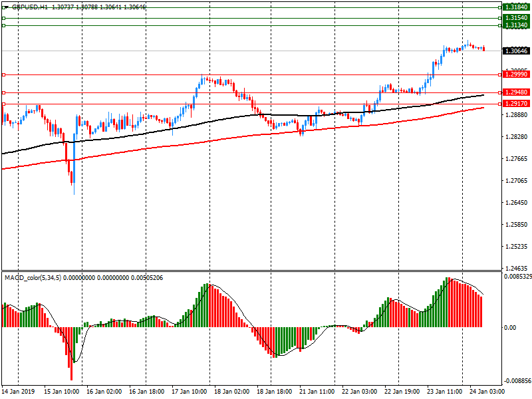532x399 pixels.
Task: Select right-end handle of the 1.29480 line
Action: click(x=500, y=92)
